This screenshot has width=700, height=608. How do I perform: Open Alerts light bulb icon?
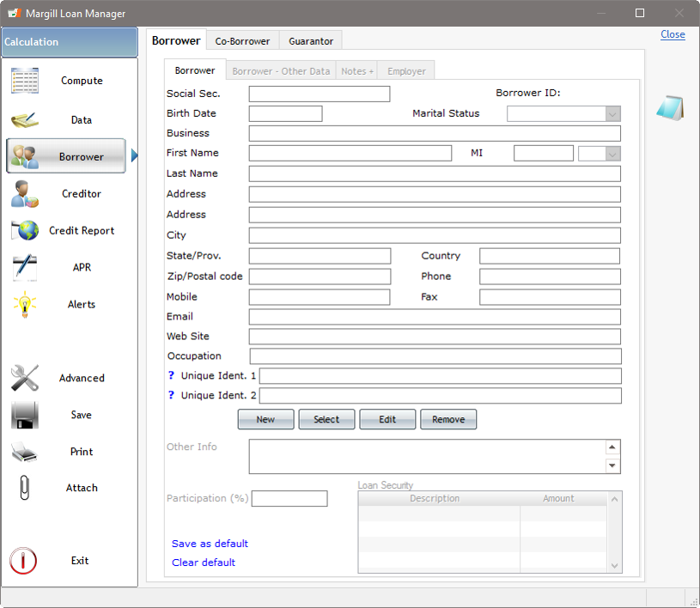click(x=25, y=304)
